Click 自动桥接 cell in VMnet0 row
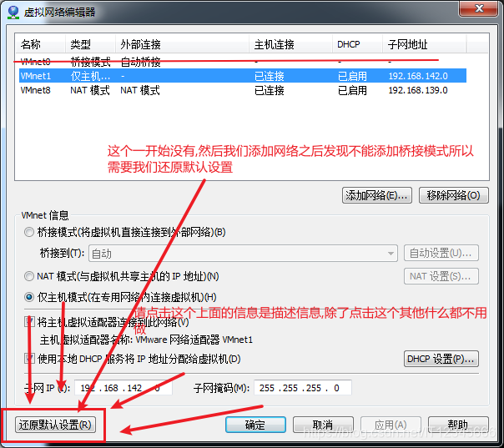 (x=140, y=62)
